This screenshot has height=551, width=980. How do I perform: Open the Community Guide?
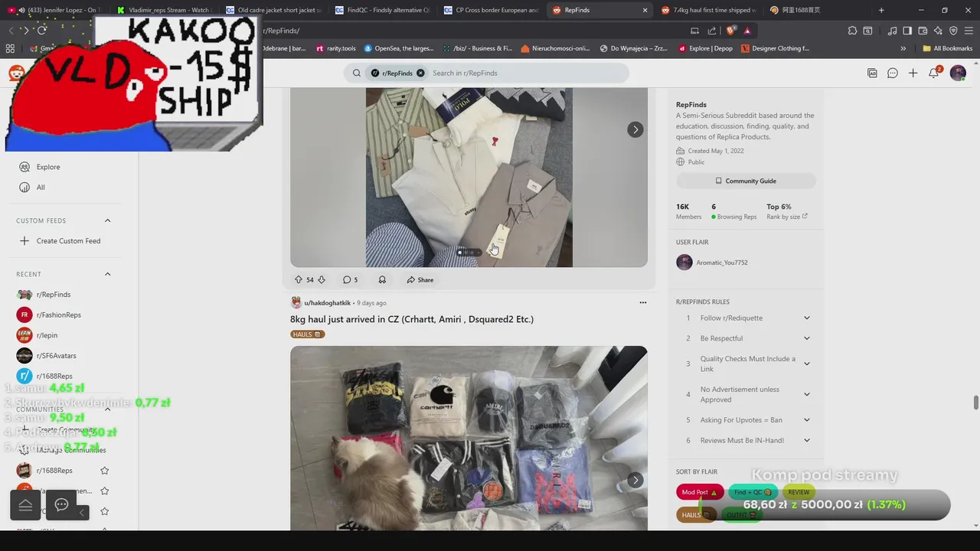coord(746,181)
